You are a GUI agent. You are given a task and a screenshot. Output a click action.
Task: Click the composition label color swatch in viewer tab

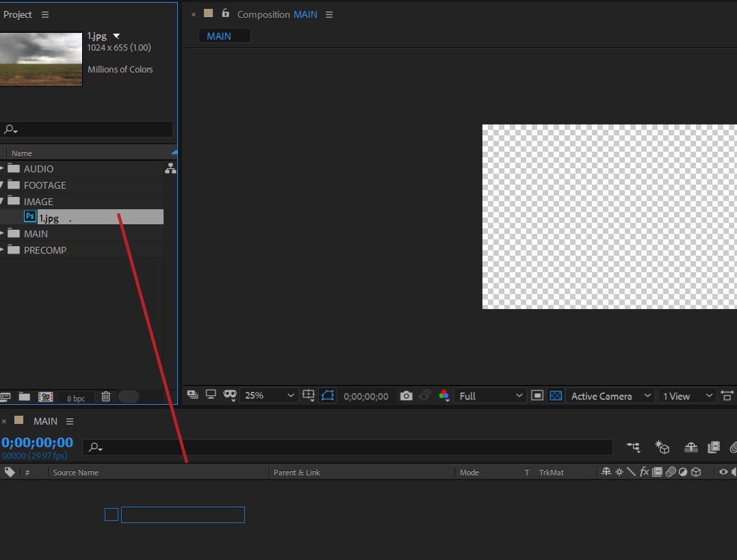click(x=208, y=13)
